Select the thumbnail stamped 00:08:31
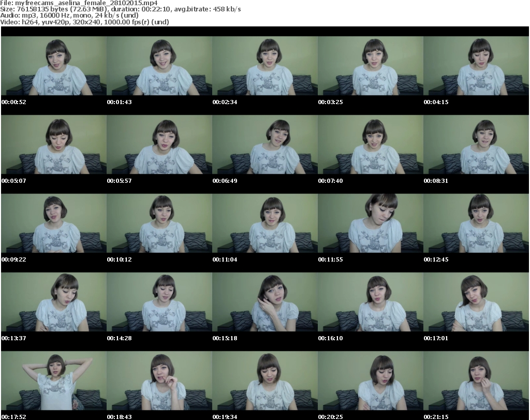The height and width of the screenshot is (420, 530). tap(476, 144)
